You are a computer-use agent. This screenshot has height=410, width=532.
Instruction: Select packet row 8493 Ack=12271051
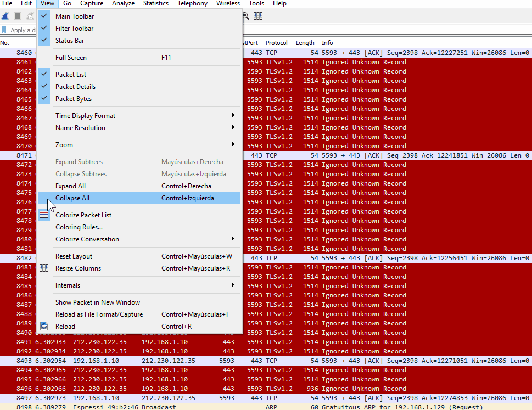point(266,361)
